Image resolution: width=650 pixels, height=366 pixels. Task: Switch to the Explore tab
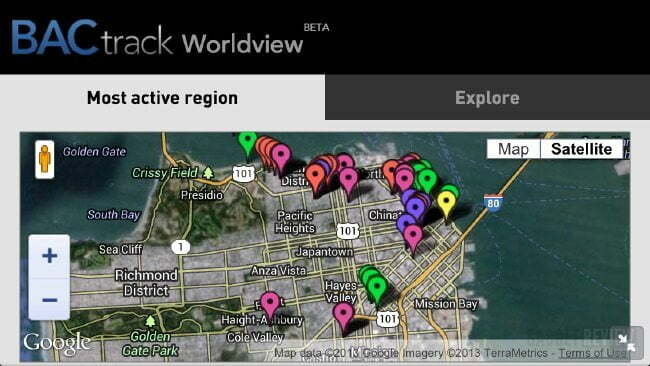tap(487, 98)
